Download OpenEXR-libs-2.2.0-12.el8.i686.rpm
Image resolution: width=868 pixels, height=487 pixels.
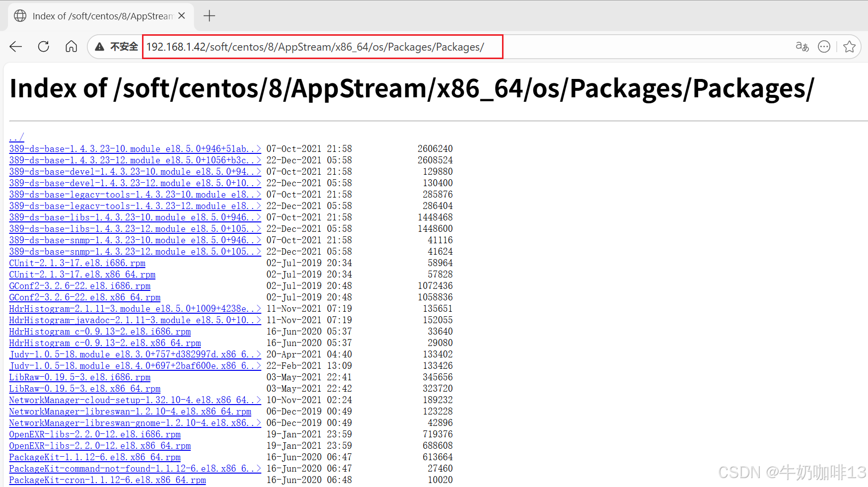coord(95,434)
